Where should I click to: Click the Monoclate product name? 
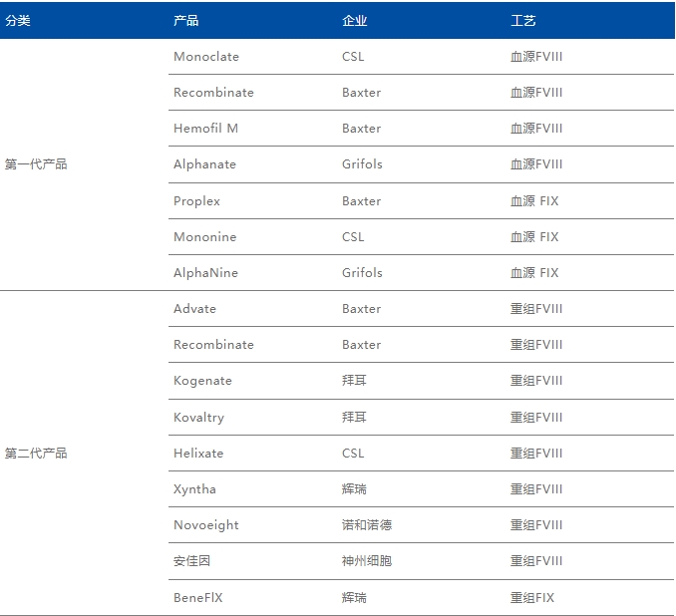(x=206, y=57)
